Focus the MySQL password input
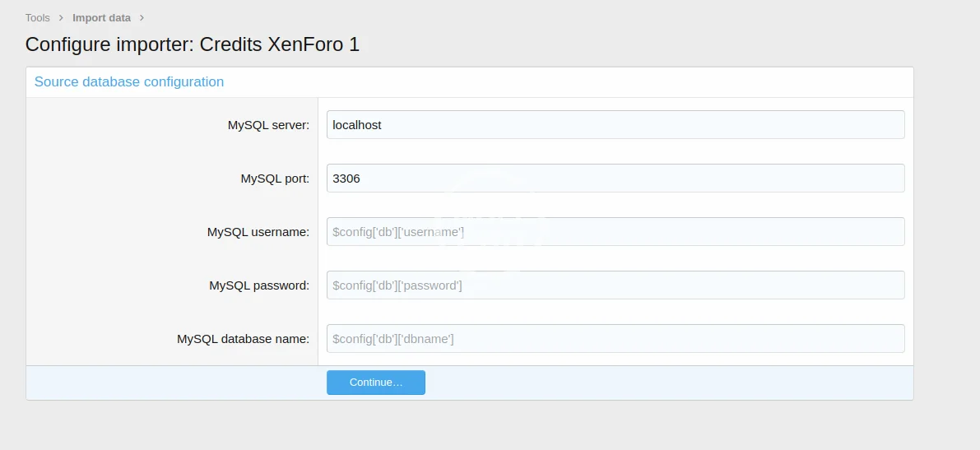980x450 pixels. [x=615, y=285]
